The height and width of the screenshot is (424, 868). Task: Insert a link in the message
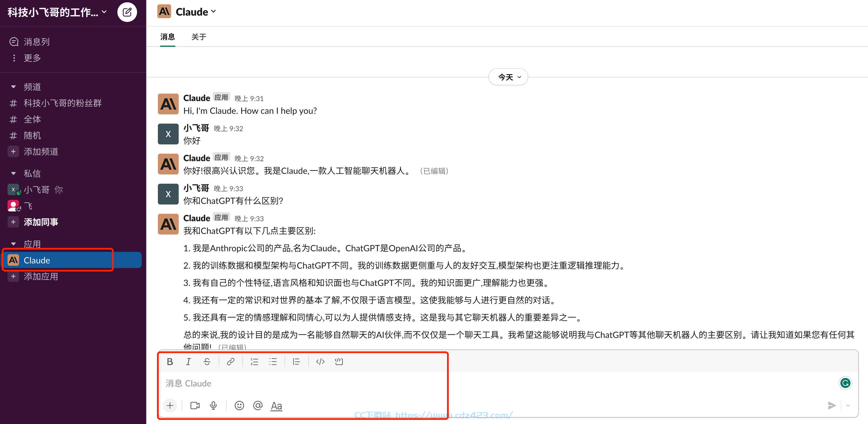tap(230, 361)
